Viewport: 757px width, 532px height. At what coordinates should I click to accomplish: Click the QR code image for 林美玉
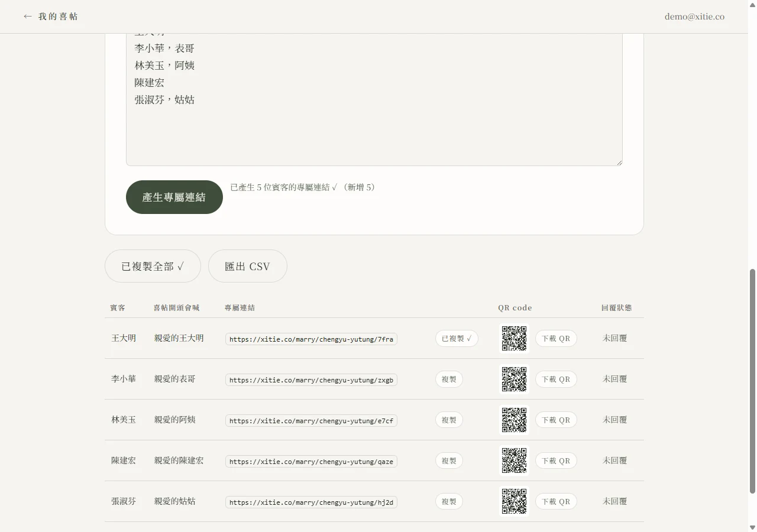514,420
